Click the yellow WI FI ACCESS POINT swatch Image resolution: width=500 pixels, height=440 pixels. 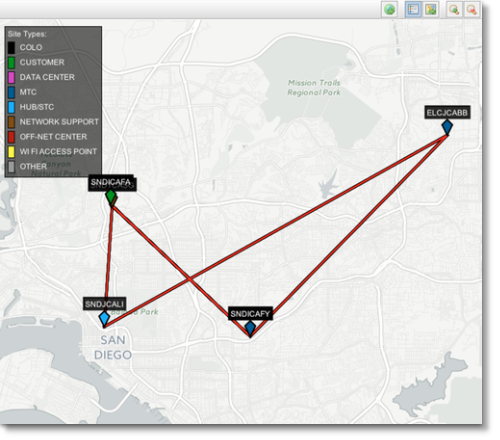[x=11, y=152]
